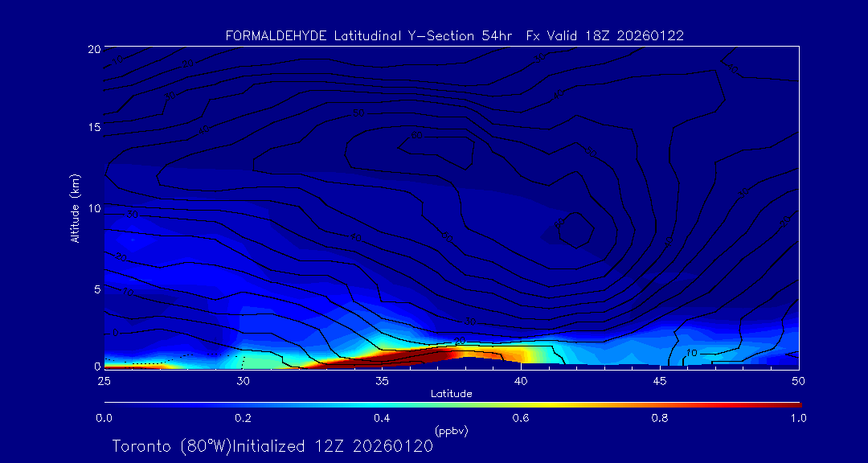The height and width of the screenshot is (463, 868).
Task: Click altitude tick label 15
Action: tap(93, 127)
